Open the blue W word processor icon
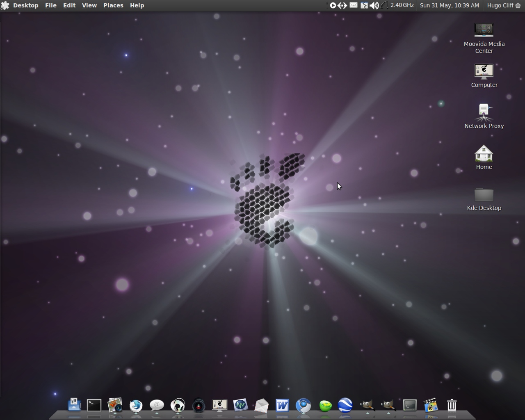 [282, 405]
